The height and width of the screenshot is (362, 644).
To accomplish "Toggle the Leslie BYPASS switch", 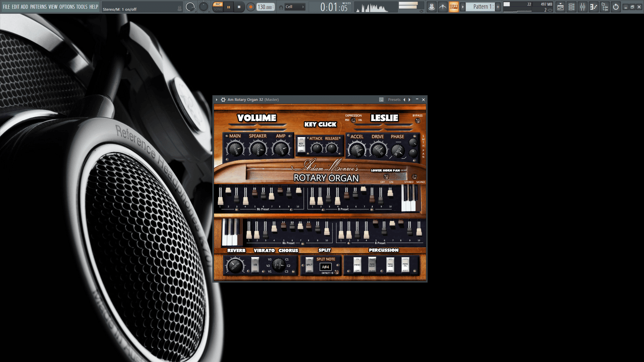I will coord(418,121).
